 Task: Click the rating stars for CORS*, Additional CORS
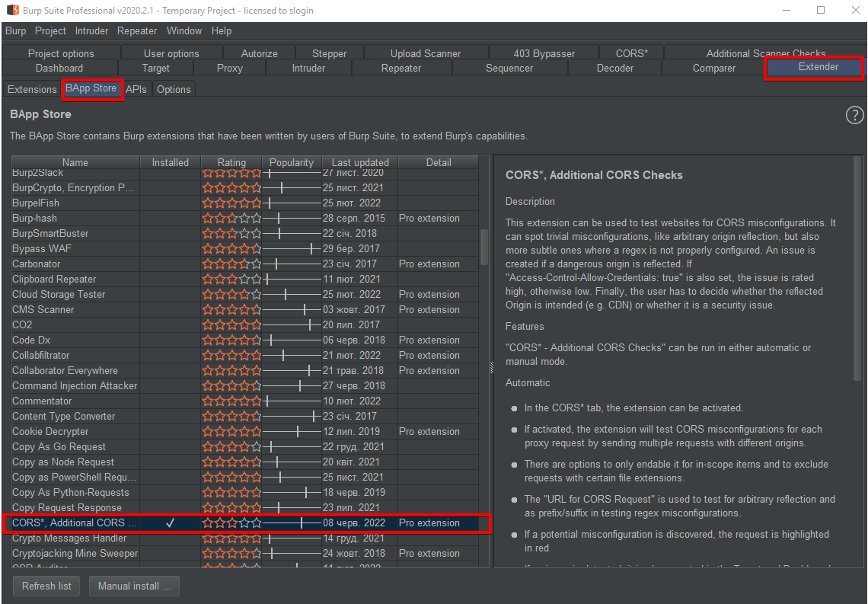(231, 523)
